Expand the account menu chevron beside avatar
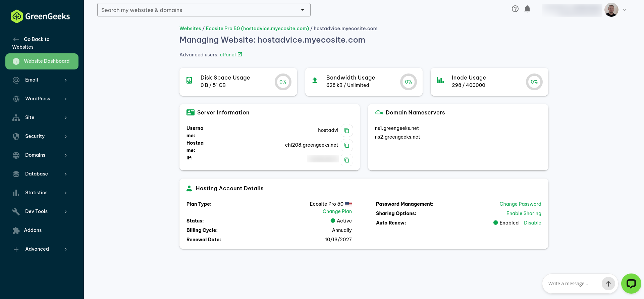644x299 pixels. (x=625, y=10)
